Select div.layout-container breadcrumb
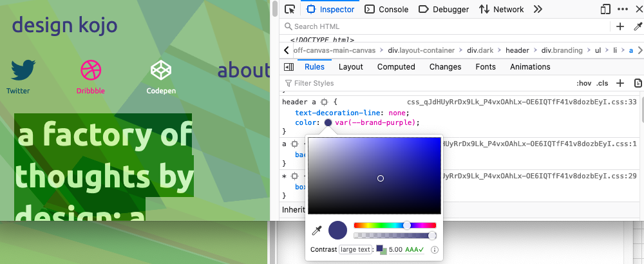This screenshot has width=644, height=264. coord(421,50)
